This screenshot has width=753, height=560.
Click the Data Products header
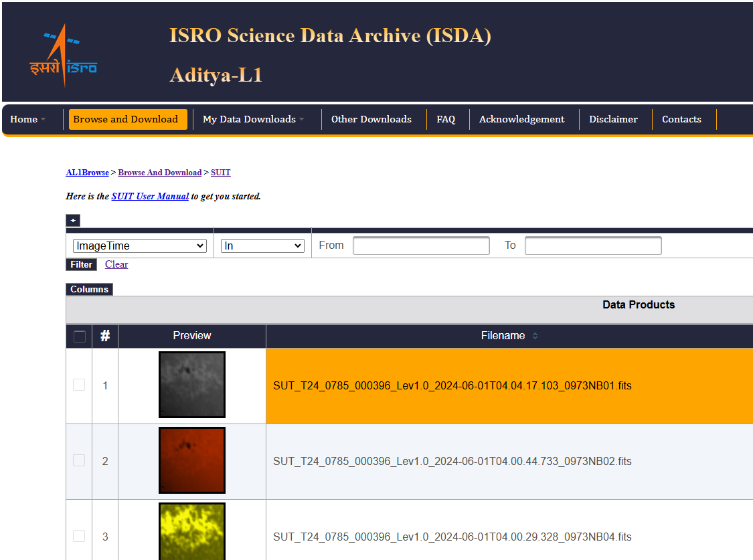[x=639, y=304]
